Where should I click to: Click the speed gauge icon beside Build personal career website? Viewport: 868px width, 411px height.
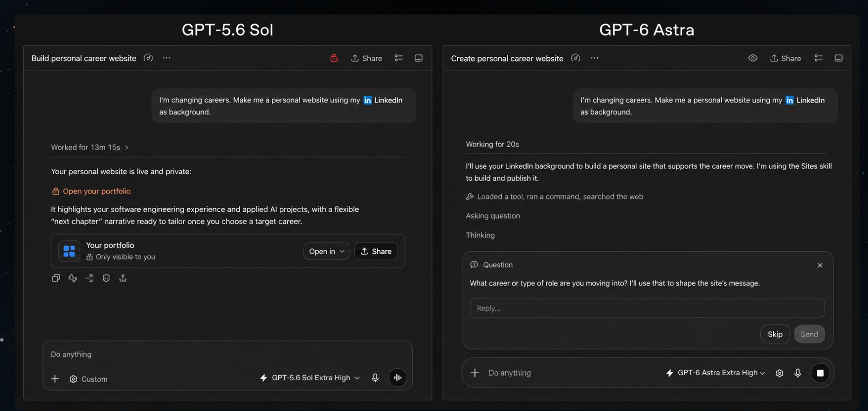point(148,58)
